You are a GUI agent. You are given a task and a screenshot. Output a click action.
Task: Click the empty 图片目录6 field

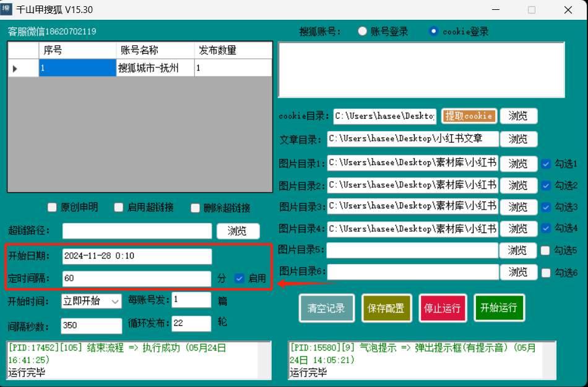[413, 272]
